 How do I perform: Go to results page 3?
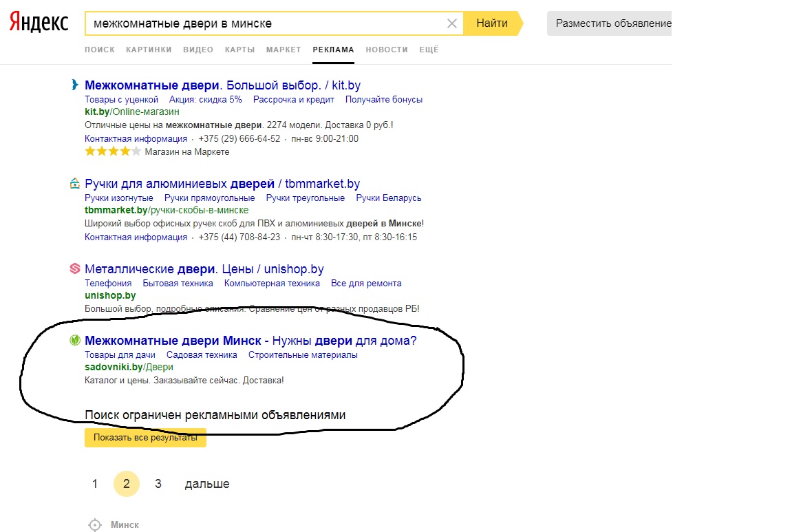[x=158, y=484]
